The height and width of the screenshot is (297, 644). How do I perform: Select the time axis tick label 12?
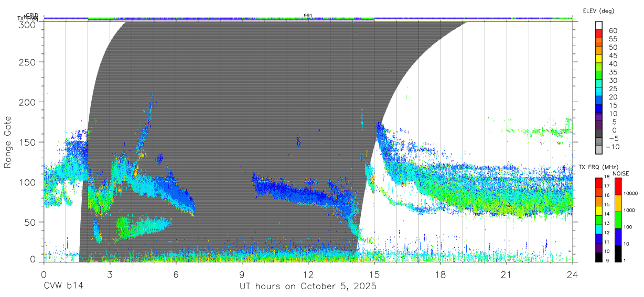point(308,274)
